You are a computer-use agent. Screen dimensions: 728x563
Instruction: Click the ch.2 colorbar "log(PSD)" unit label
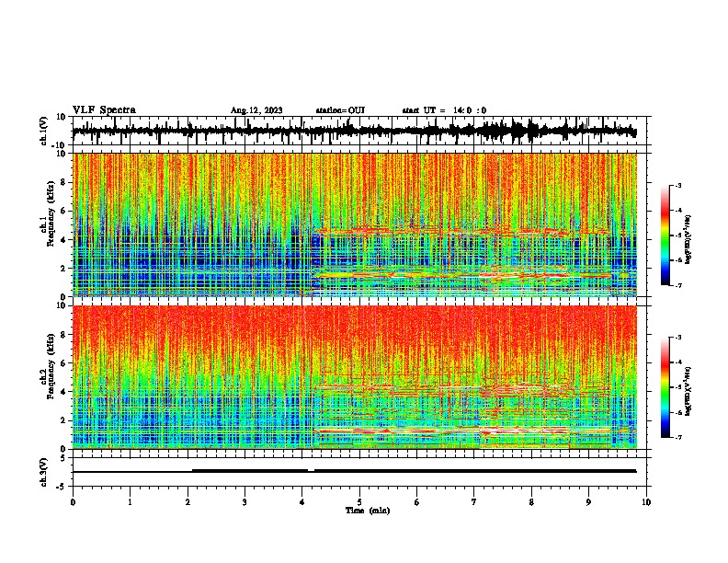[688, 392]
